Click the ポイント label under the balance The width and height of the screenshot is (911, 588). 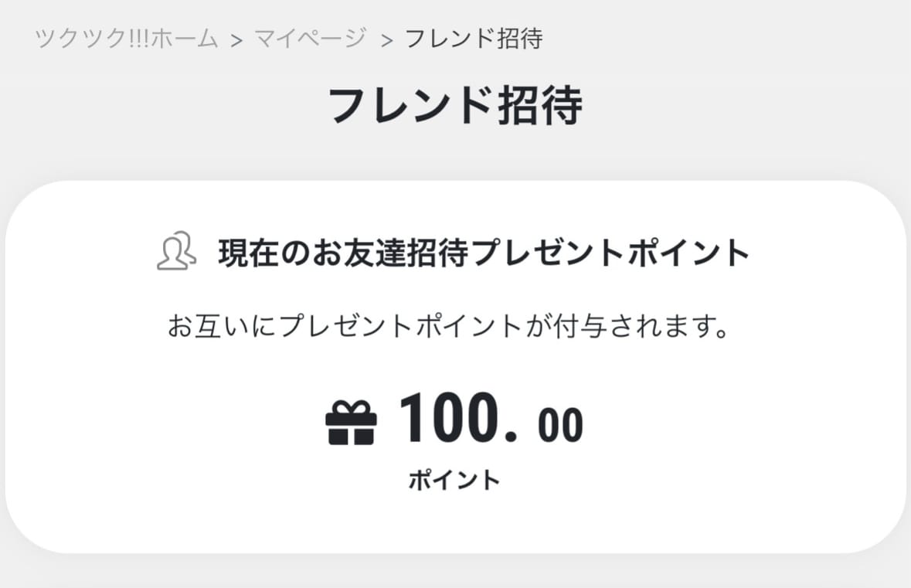point(454,481)
